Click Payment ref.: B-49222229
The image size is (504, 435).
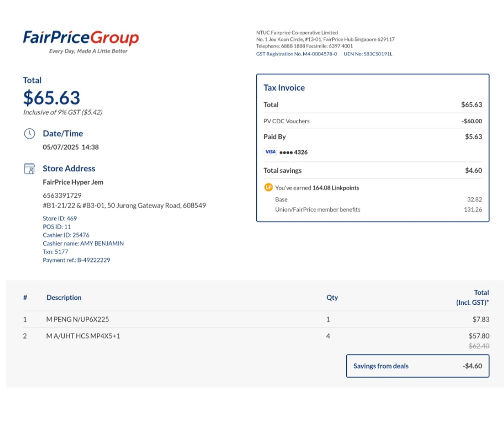point(77,260)
